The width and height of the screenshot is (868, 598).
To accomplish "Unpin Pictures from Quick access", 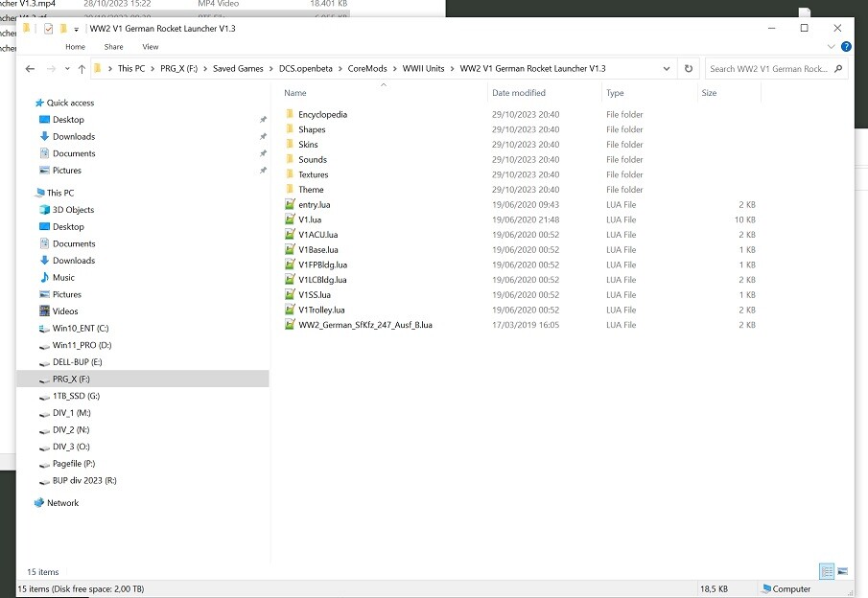I will coord(263,171).
